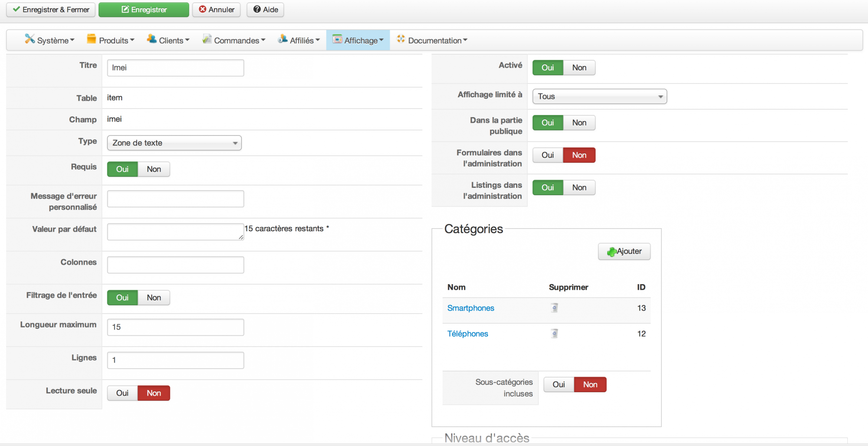Image resolution: width=868 pixels, height=446 pixels.
Task: Click ID value 13 in the Smartphones row
Action: point(641,308)
